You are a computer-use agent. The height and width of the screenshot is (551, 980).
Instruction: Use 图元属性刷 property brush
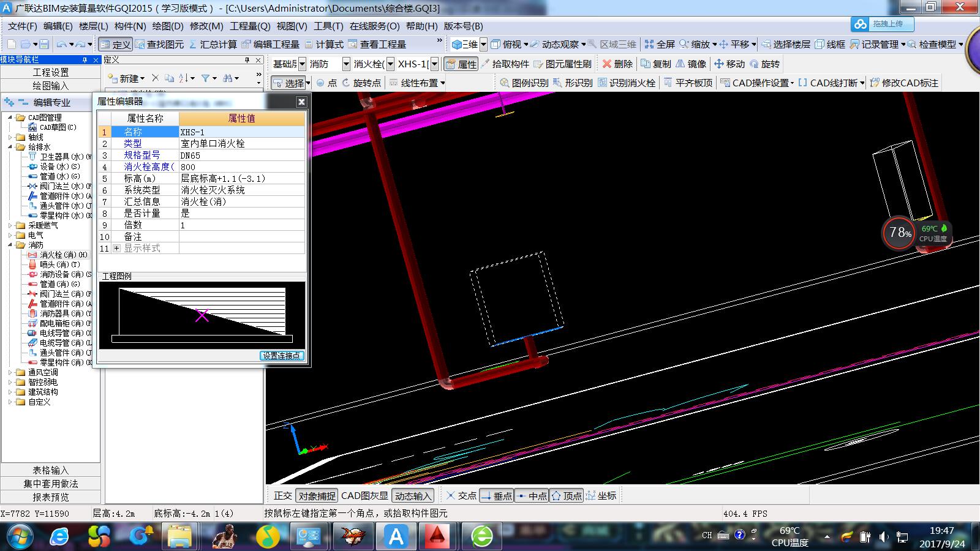click(x=562, y=64)
